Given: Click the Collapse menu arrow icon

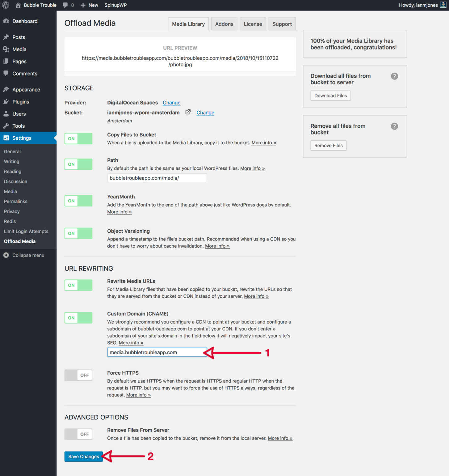Looking at the screenshot, I should click(x=6, y=255).
